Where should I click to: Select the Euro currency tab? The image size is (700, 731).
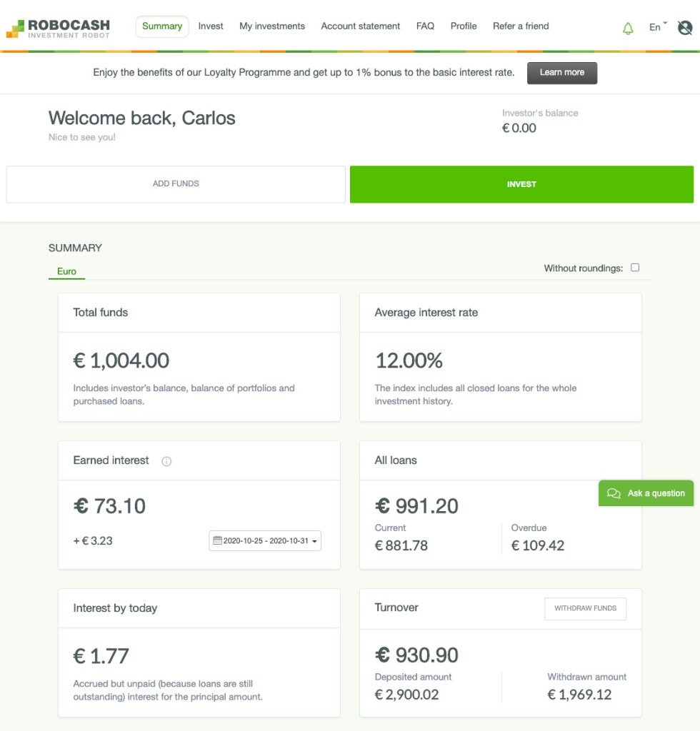click(x=66, y=271)
